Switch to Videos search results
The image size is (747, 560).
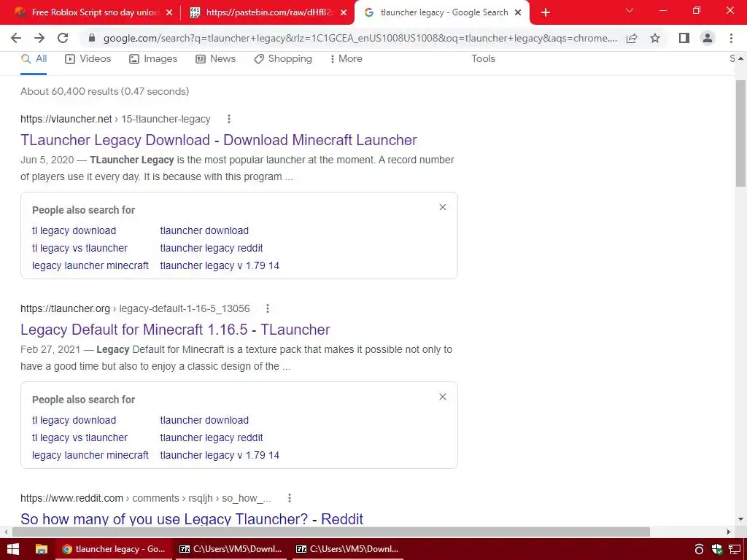coord(88,58)
